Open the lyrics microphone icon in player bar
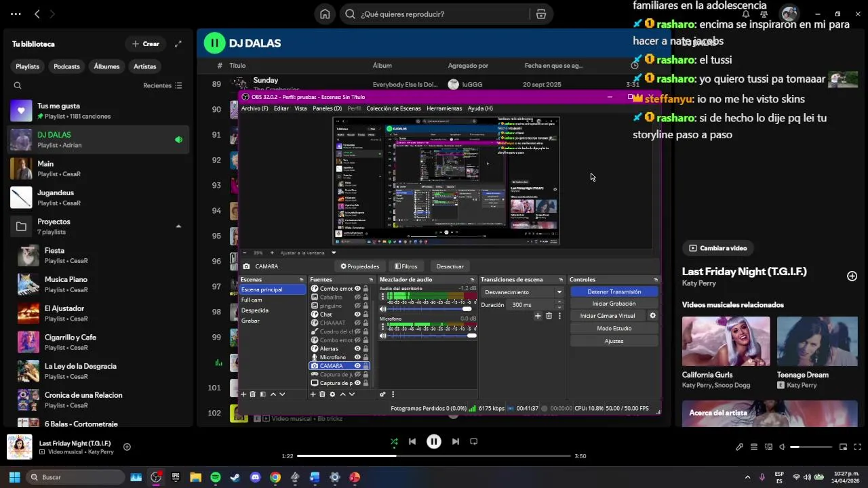The image size is (868, 488). point(739,447)
